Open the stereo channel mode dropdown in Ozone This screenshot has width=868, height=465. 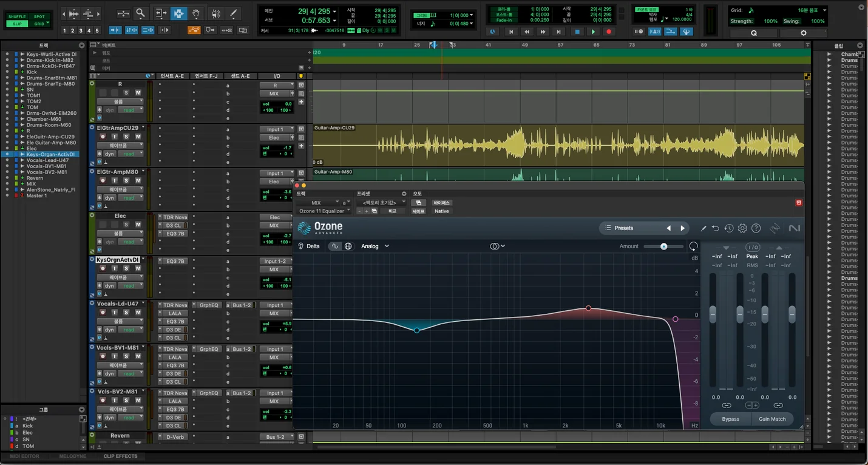click(498, 246)
